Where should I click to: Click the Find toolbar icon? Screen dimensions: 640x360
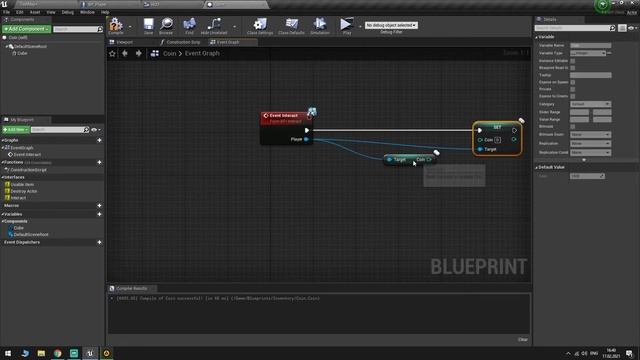click(189, 24)
